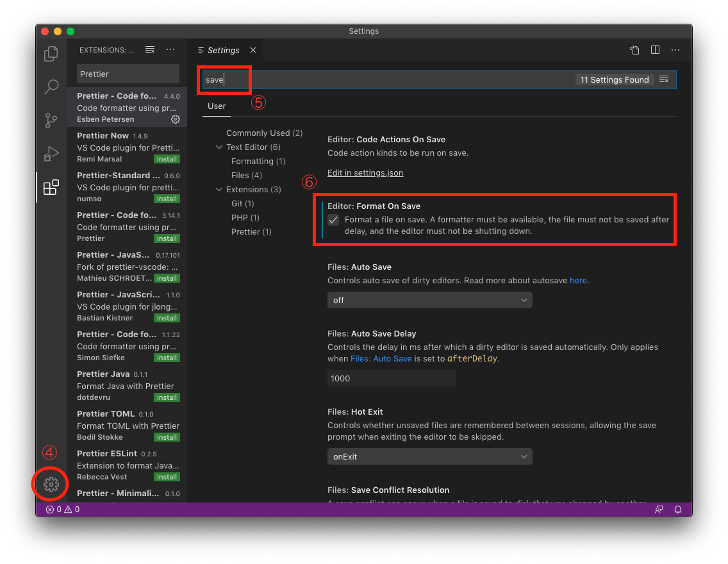Install Mathieu SCHROETER's Prettier extension
Viewport: 728px width, 564px height.
click(x=167, y=278)
